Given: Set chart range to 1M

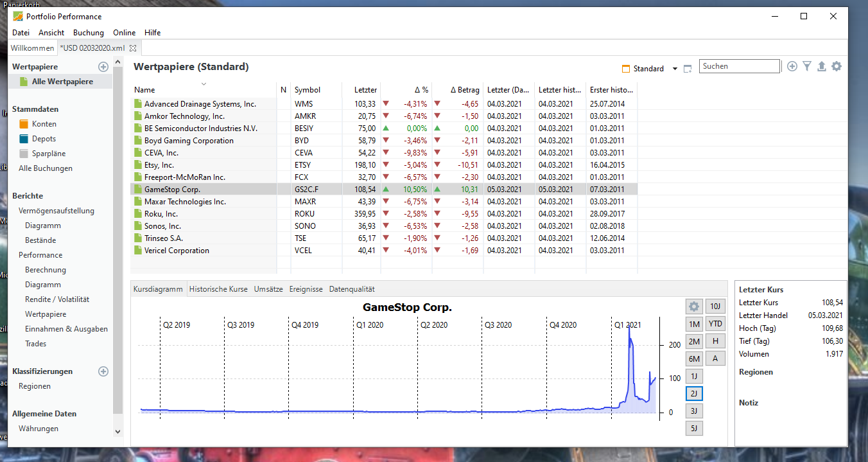Looking at the screenshot, I should click(x=694, y=324).
